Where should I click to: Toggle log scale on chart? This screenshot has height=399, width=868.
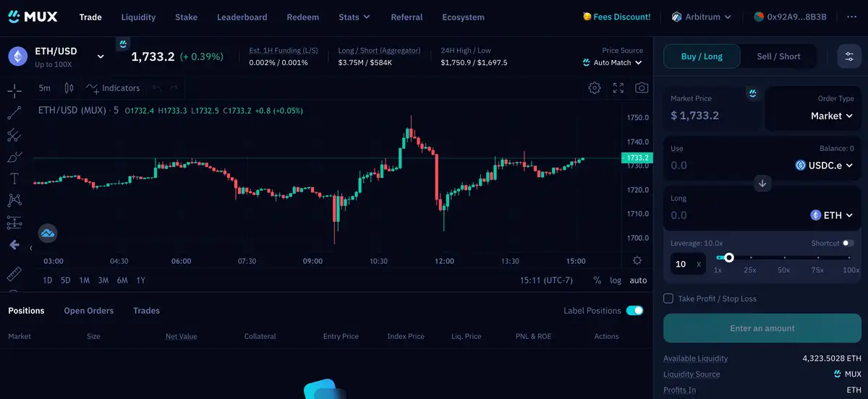click(x=616, y=280)
